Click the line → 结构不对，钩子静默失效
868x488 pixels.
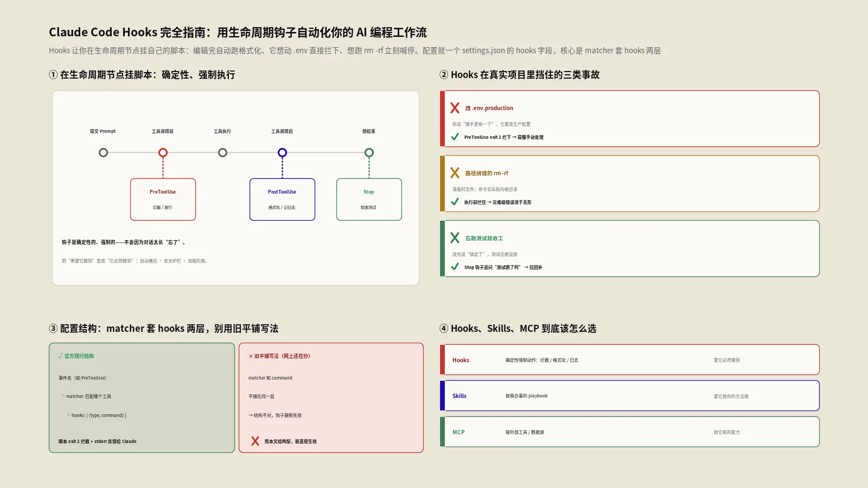(275, 415)
